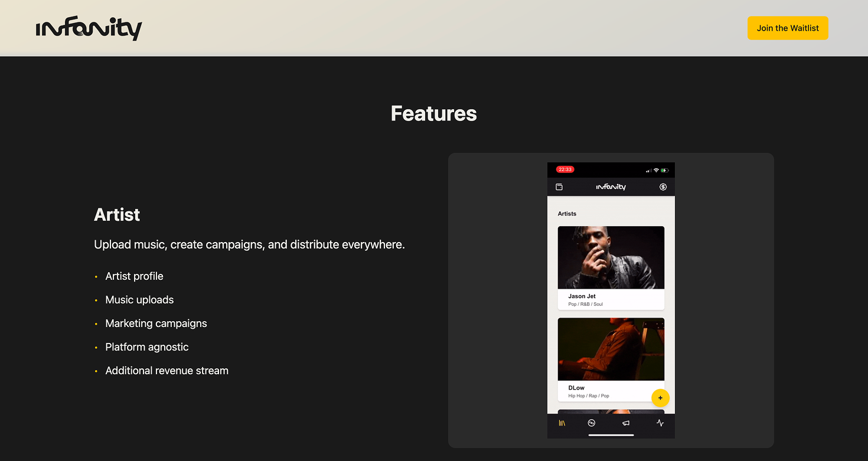
Task: Click the Infanity logo inside the phone app
Action: (611, 187)
